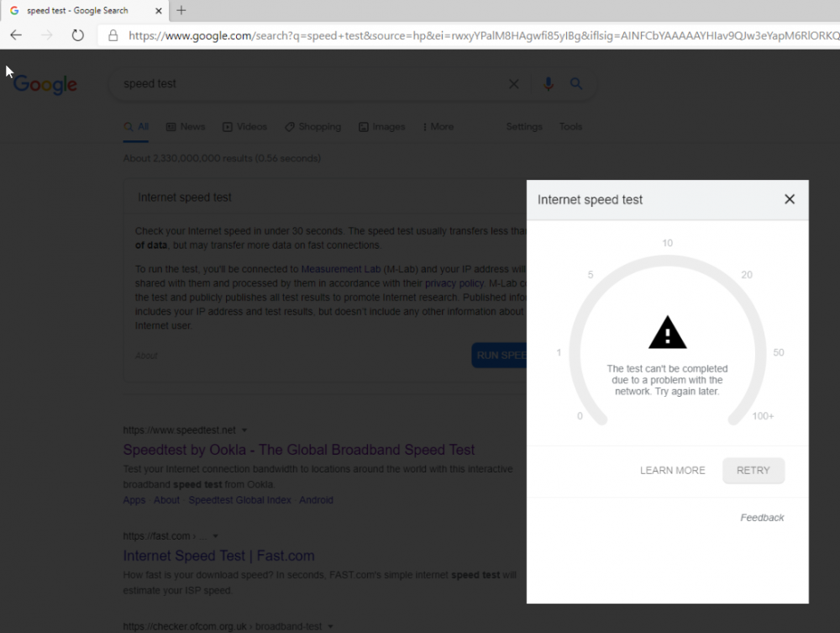This screenshot has height=633, width=840.
Task: Close the Internet speed test dialog
Action: (789, 199)
